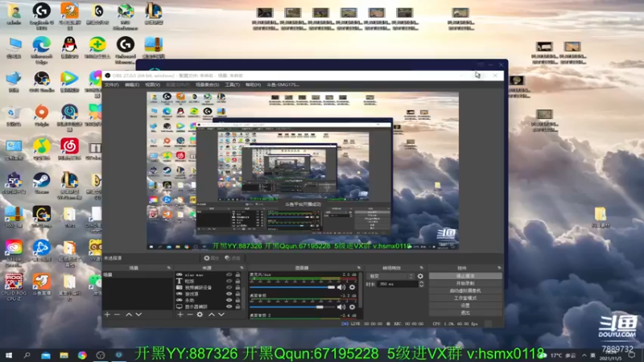Click 开始录制 start recording button
Screen dimensions: 644x362
click(465, 283)
